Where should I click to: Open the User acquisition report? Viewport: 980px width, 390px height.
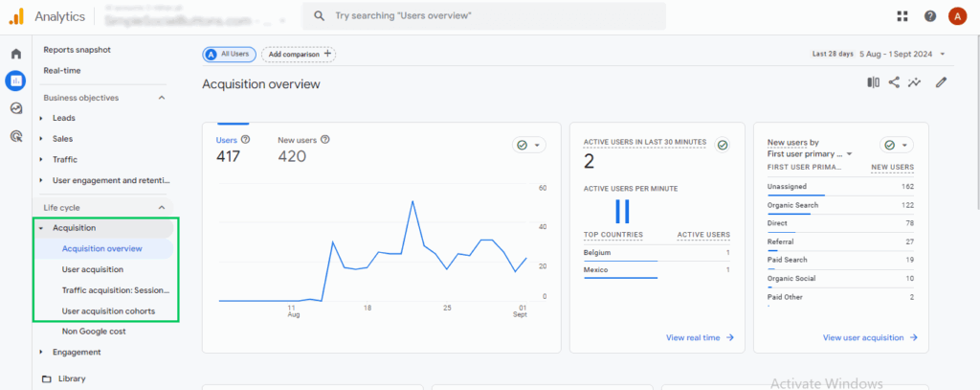tap(93, 269)
